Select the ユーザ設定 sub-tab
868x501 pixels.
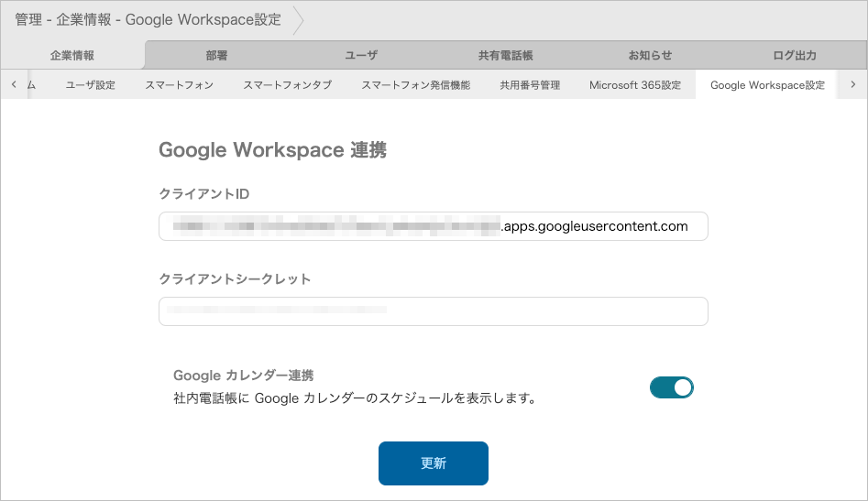point(91,85)
